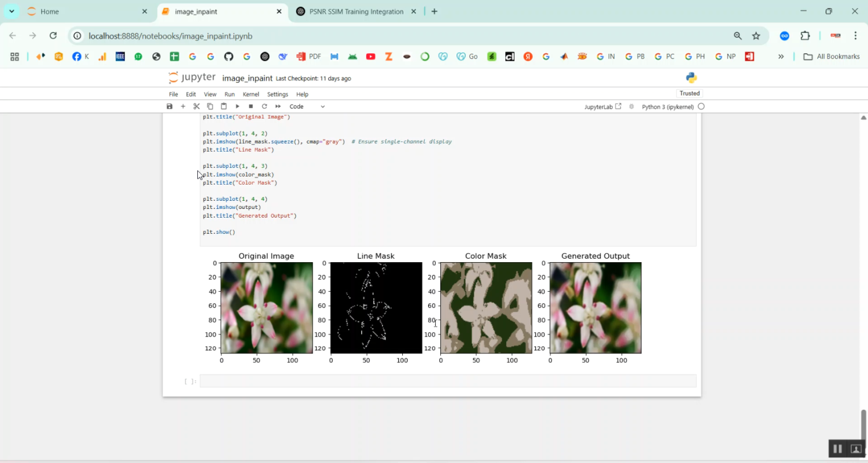Select the Python 3 (ipykernel) kernel name

[x=667, y=106]
